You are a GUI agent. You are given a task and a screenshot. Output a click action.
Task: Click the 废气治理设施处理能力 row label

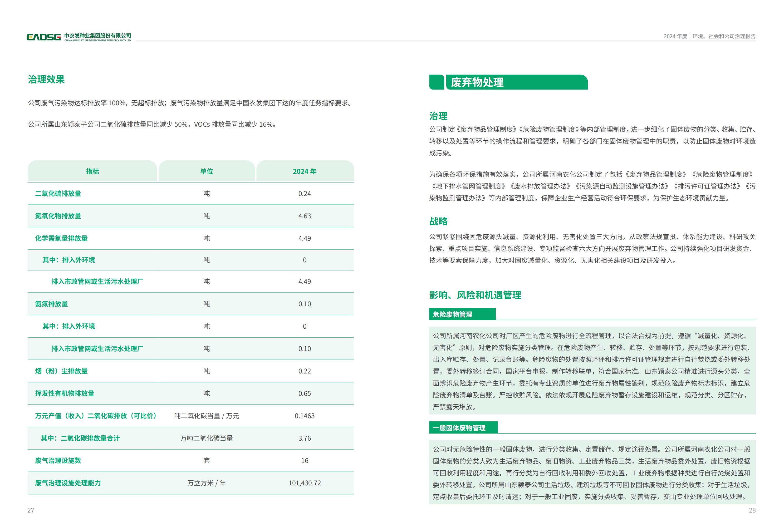coord(68,483)
